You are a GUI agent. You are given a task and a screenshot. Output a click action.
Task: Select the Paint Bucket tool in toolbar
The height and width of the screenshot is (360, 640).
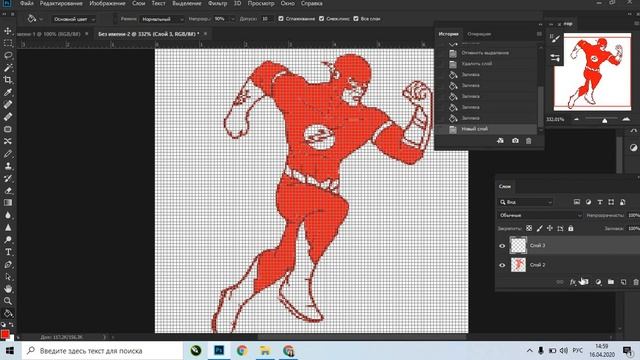pos(8,313)
